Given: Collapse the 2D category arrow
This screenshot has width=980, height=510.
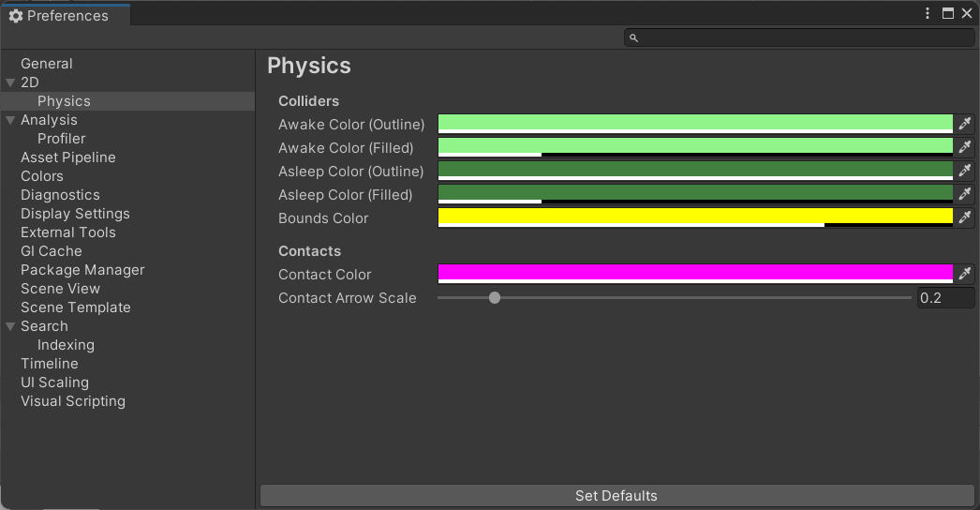Looking at the screenshot, I should pos(10,82).
